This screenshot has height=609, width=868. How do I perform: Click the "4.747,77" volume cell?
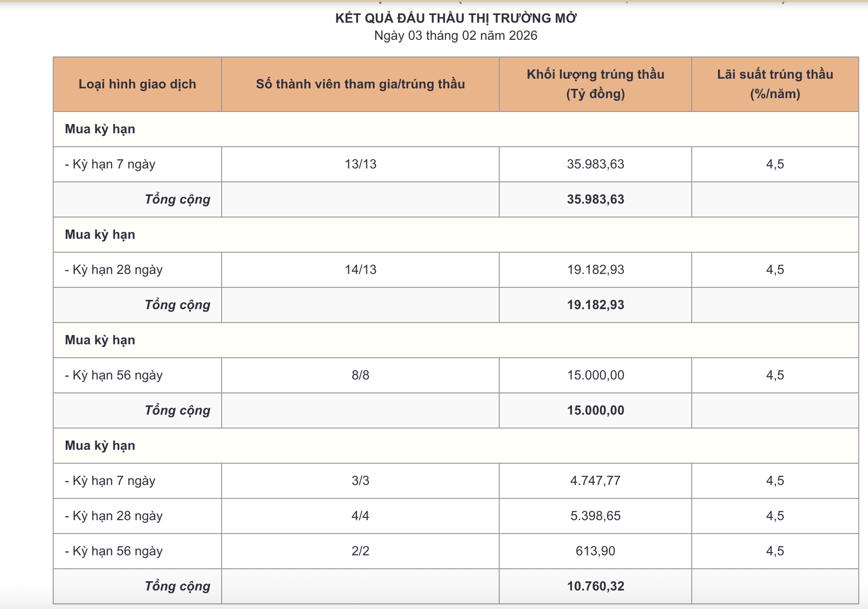(x=595, y=481)
